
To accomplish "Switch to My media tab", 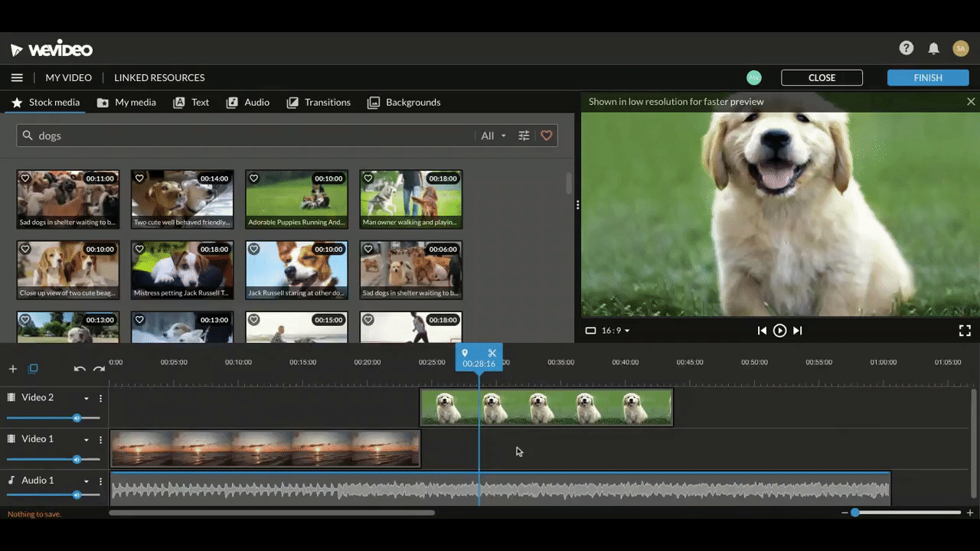I will [x=126, y=102].
